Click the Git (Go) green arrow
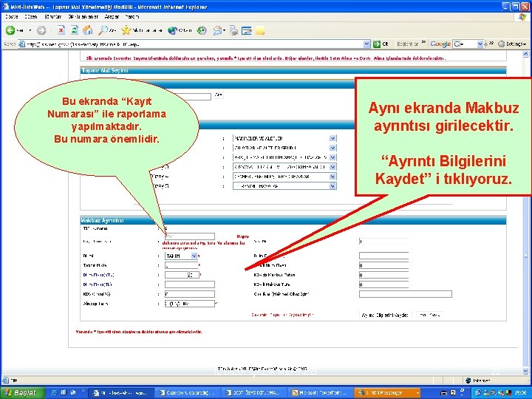 click(377, 44)
